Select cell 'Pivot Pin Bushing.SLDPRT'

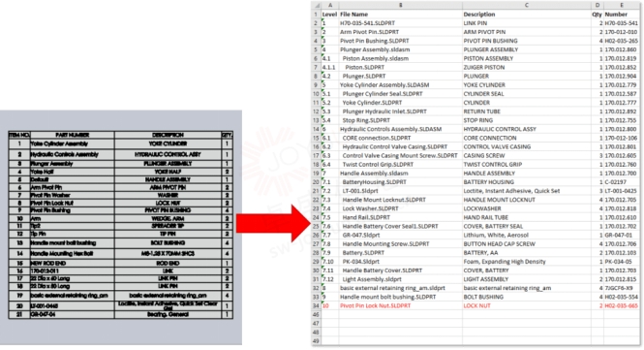[x=401, y=41]
